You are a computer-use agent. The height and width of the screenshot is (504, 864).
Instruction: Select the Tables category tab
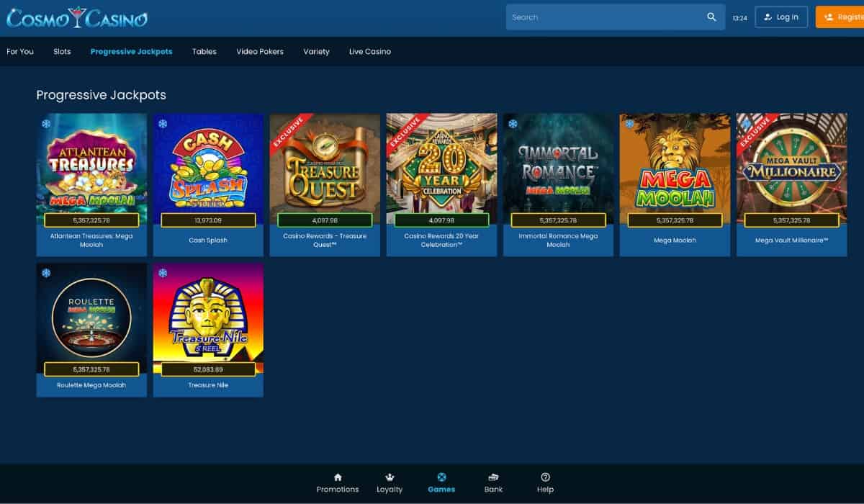click(204, 52)
